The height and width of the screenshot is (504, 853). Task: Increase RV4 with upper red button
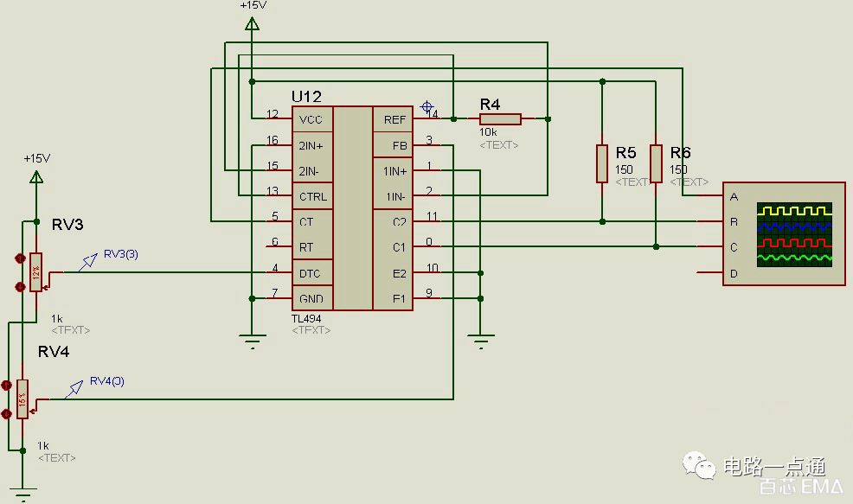click(x=7, y=386)
